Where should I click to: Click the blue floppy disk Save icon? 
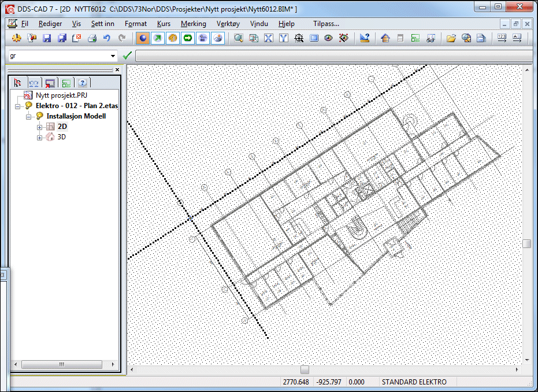(47, 38)
